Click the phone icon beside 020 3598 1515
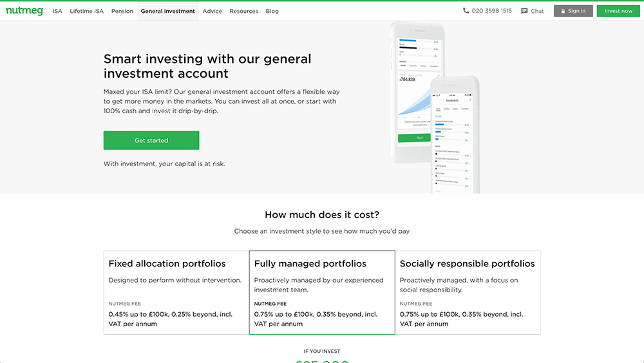This screenshot has width=644, height=363. (466, 11)
